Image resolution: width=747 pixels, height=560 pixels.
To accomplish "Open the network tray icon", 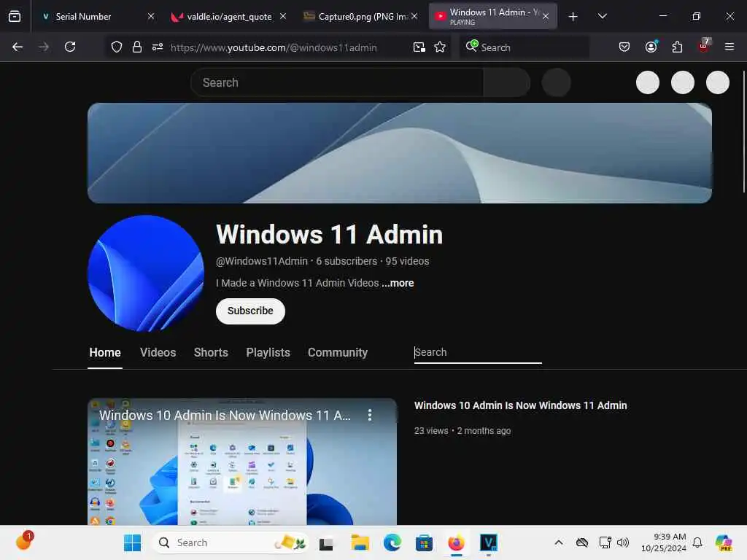I will point(605,542).
